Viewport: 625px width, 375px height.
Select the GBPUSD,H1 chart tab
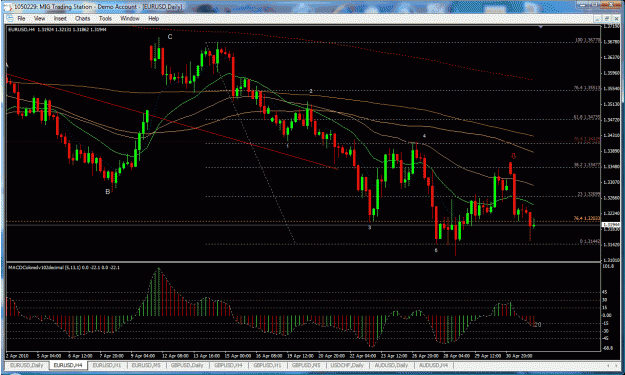pyautogui.click(x=267, y=365)
